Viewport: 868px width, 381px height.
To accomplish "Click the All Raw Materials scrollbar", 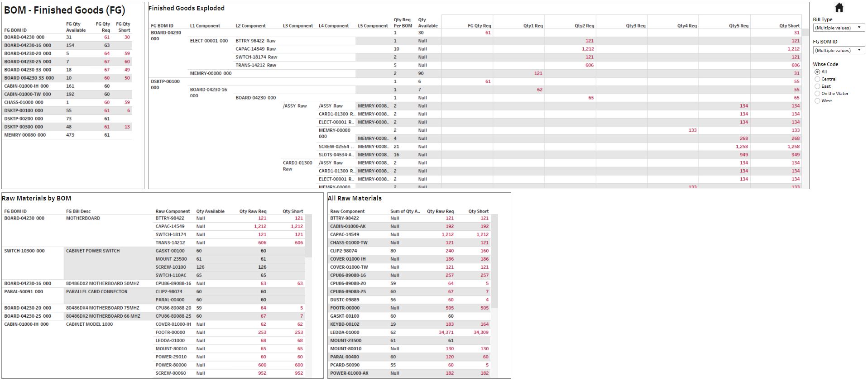I will (494, 261).
